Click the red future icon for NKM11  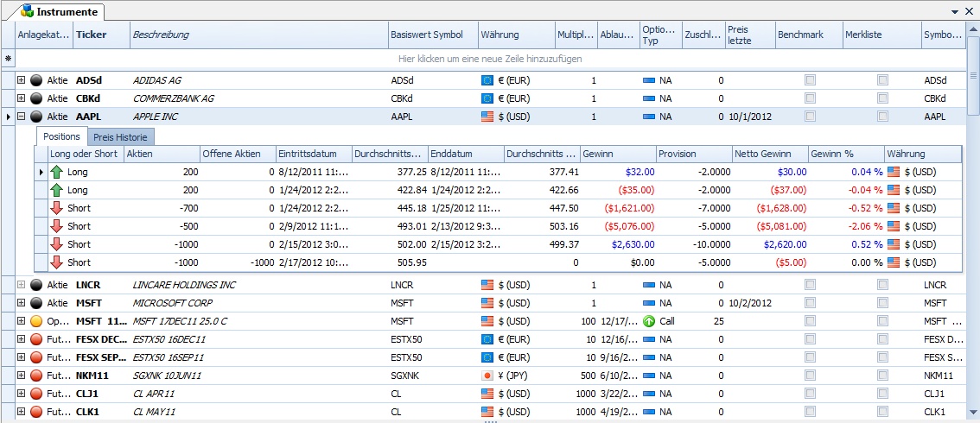[36, 376]
